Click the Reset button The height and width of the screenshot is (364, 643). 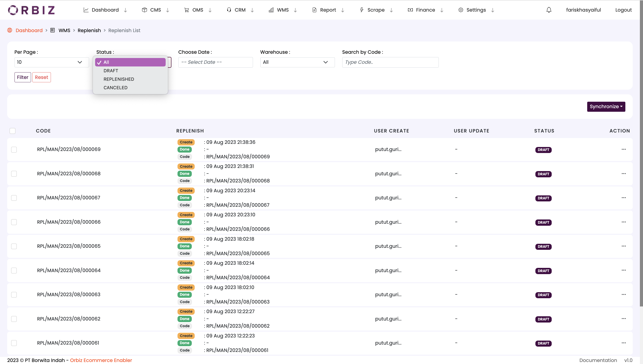[x=42, y=77]
